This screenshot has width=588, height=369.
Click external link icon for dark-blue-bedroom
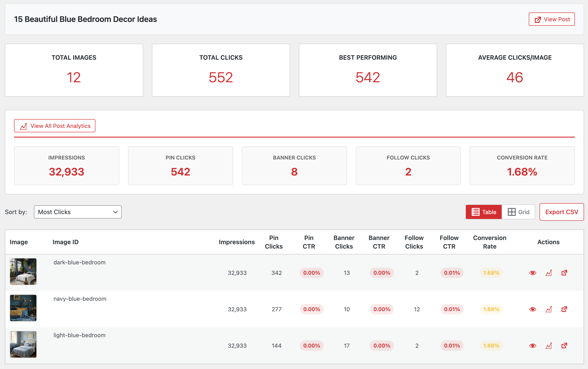pos(564,273)
